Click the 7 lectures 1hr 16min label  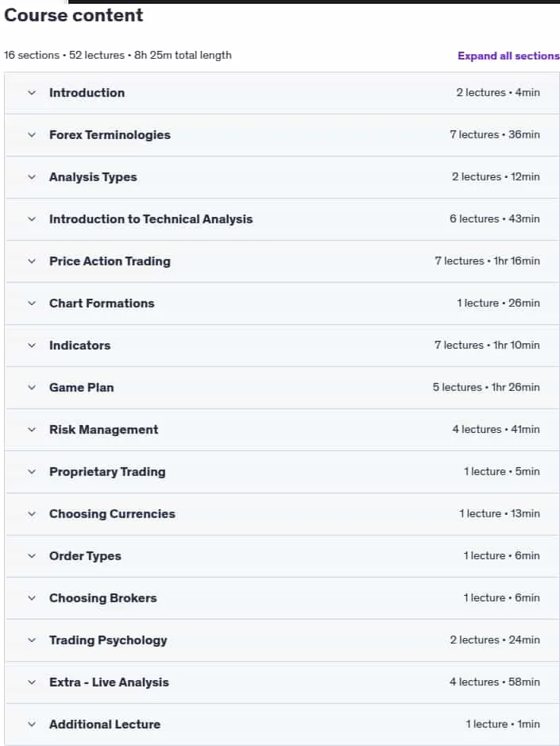point(487,261)
